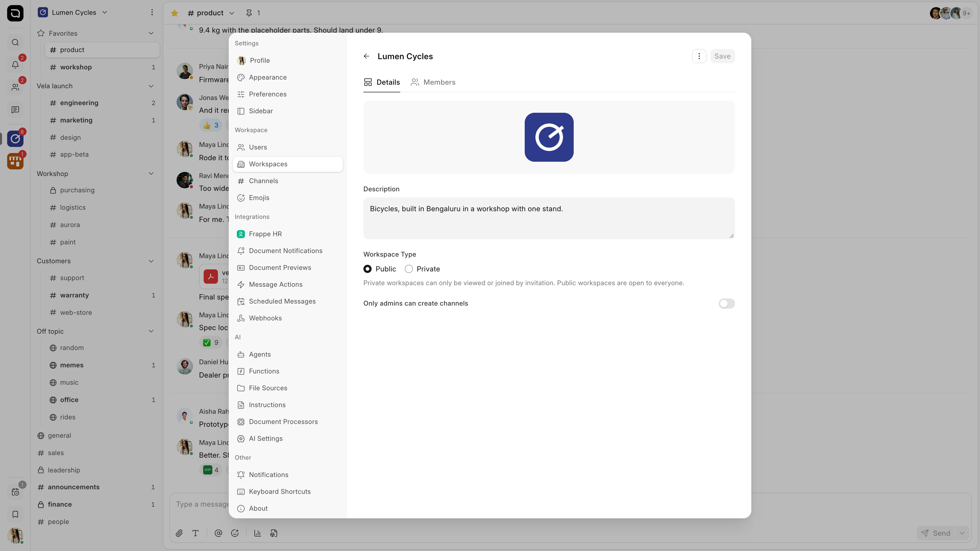The height and width of the screenshot is (551, 980).
Task: Change the Lumen Cycles workspace logo
Action: [549, 137]
